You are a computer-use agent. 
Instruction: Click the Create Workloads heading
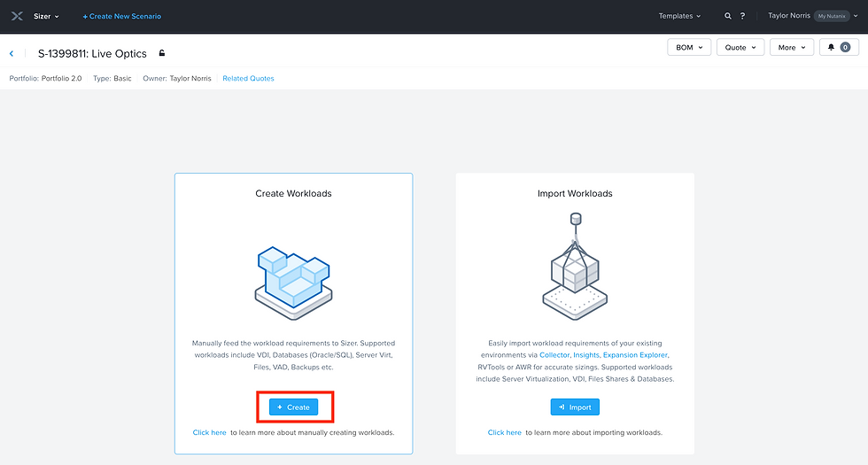coord(293,193)
